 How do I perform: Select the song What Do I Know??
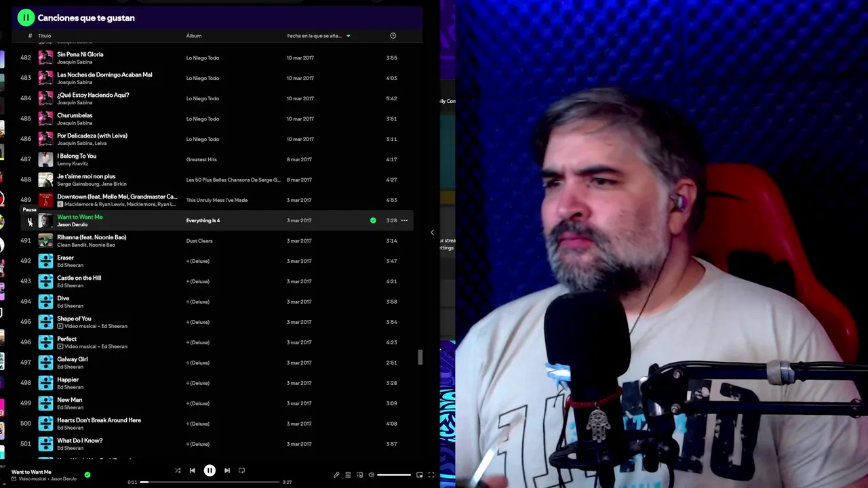coord(80,441)
